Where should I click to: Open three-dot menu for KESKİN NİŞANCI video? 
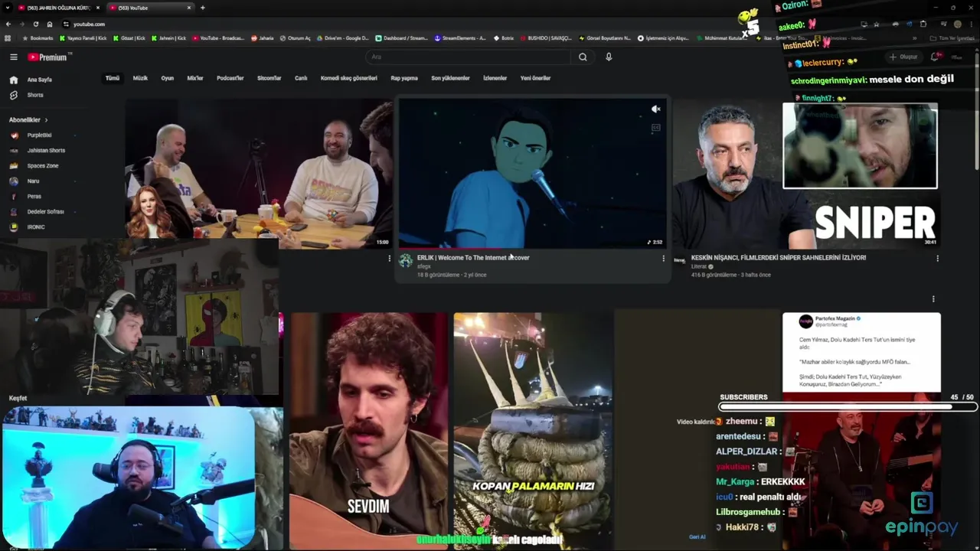pyautogui.click(x=937, y=259)
